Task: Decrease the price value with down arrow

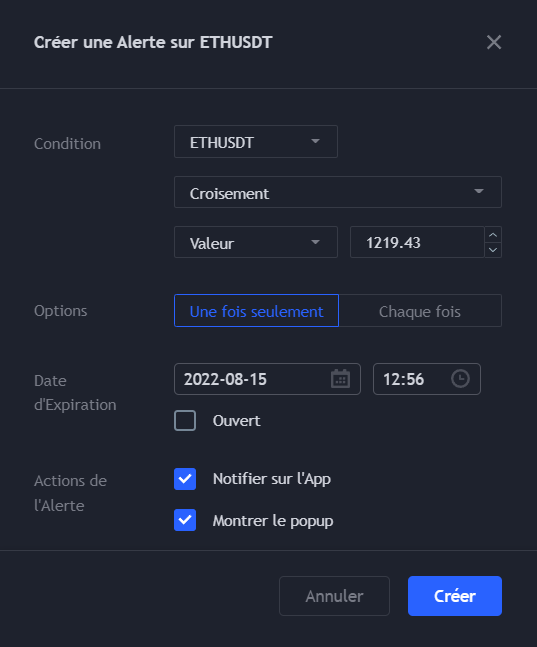Action: pyautogui.click(x=493, y=250)
